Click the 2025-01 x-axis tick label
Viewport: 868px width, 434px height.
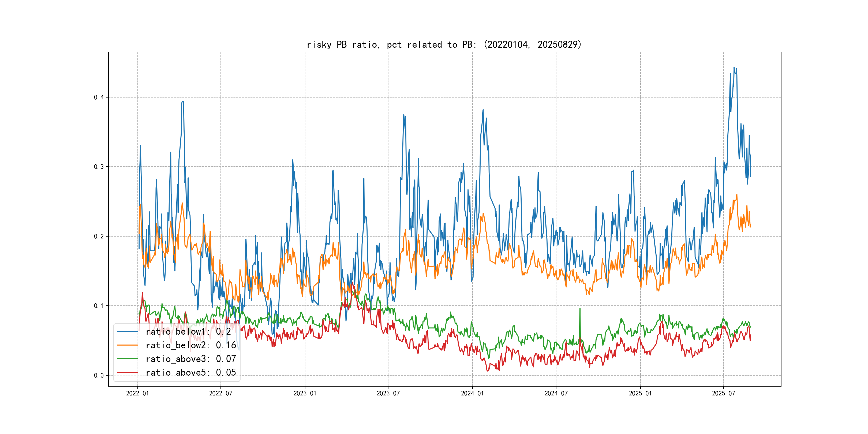[x=640, y=393]
